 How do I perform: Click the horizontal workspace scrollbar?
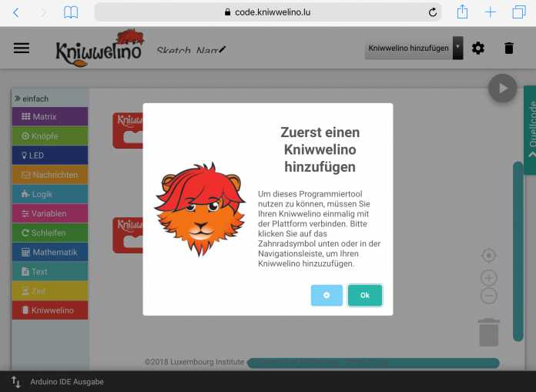click(x=373, y=363)
